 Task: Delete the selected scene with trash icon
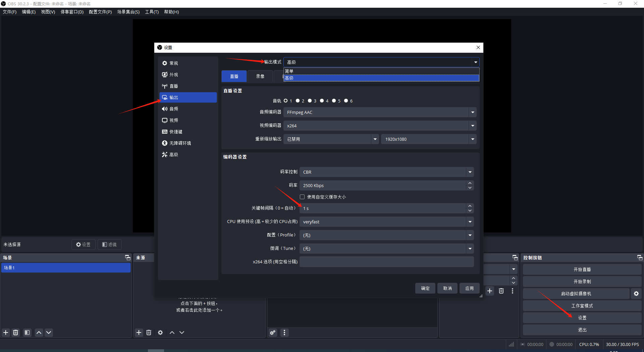[15, 333]
